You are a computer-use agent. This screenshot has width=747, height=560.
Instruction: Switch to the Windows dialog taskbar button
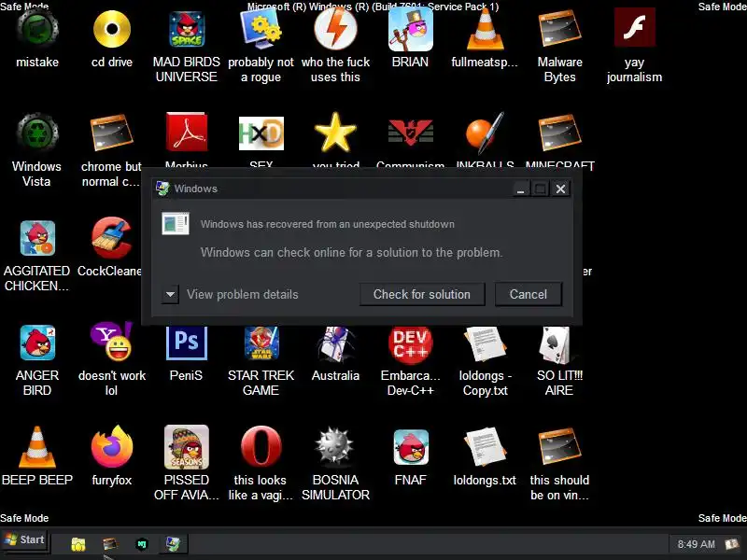pyautogui.click(x=173, y=543)
